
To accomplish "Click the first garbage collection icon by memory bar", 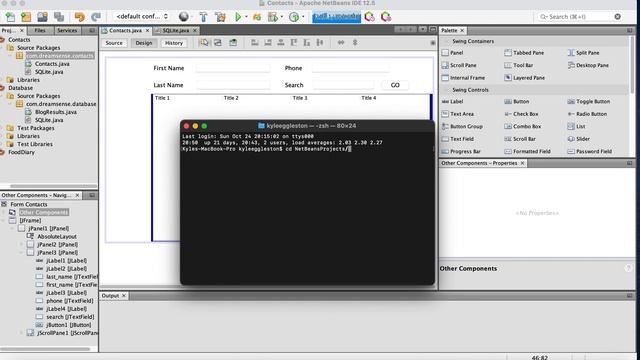I will [x=369, y=17].
